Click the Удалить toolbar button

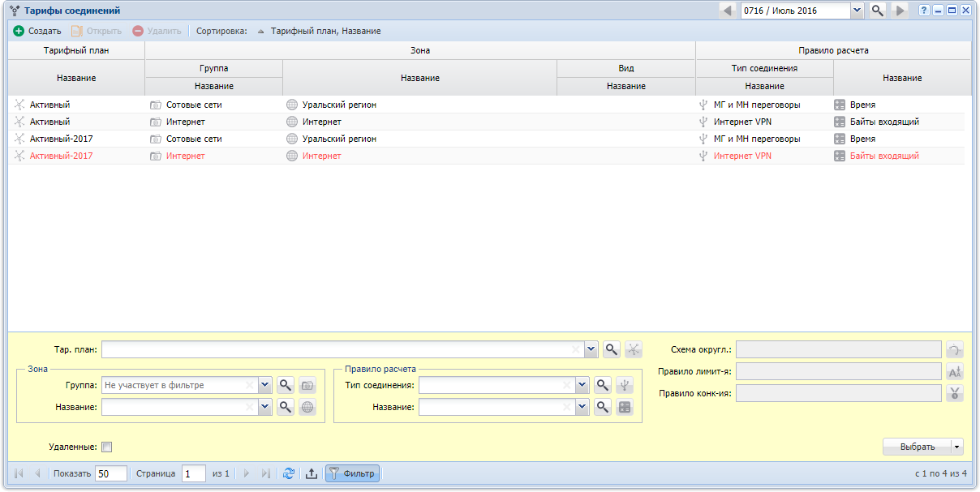157,31
